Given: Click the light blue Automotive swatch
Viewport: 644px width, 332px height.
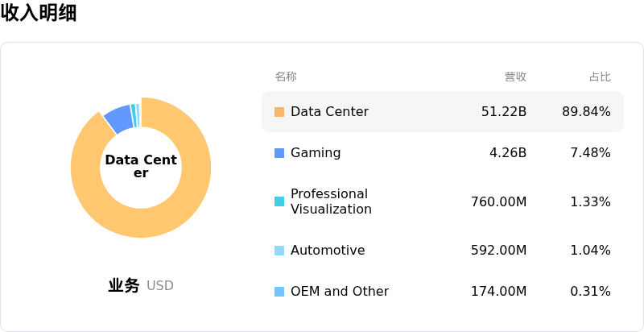Looking at the screenshot, I should 279,251.
